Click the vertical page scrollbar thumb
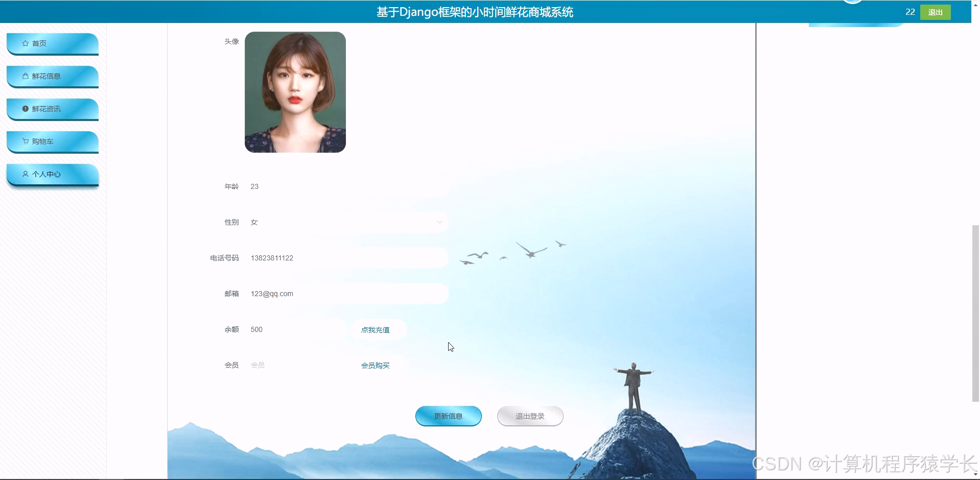Screen dimensions: 980x480 click(x=975, y=313)
